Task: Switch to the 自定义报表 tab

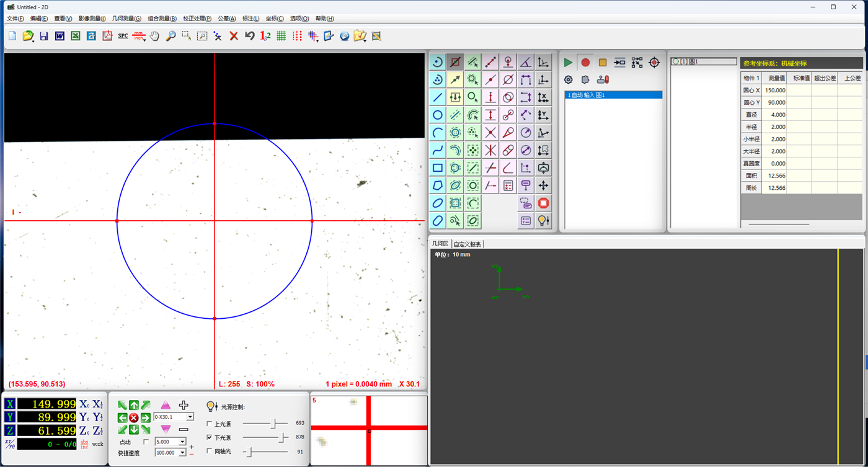Action: coord(467,244)
